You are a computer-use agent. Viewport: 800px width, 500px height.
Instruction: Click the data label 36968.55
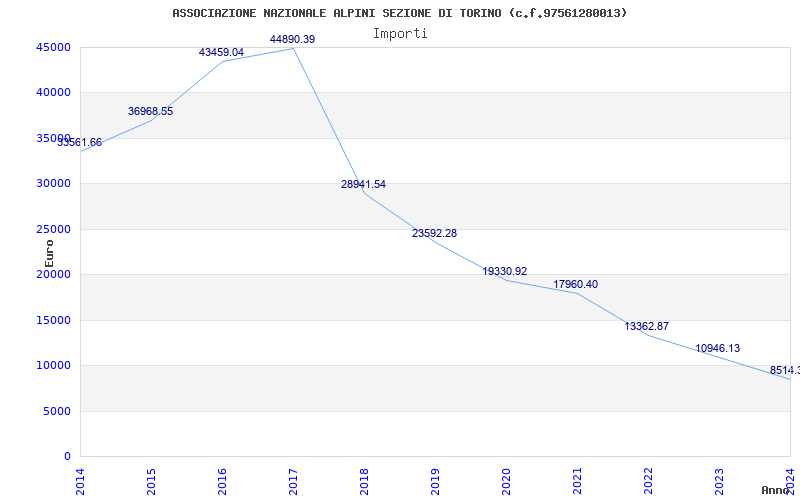pyautogui.click(x=151, y=111)
